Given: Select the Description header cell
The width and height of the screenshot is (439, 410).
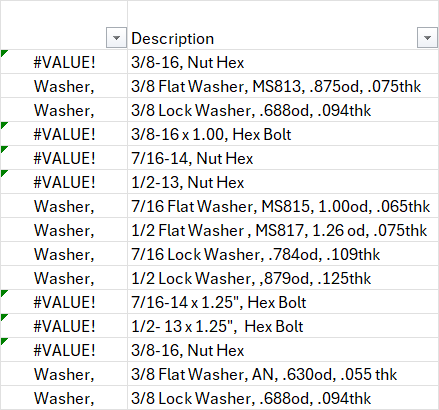Looking at the screenshot, I should 283,25.
